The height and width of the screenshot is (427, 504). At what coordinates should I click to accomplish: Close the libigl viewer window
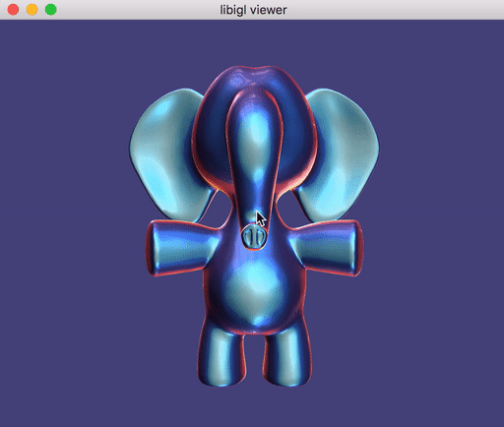(x=13, y=10)
